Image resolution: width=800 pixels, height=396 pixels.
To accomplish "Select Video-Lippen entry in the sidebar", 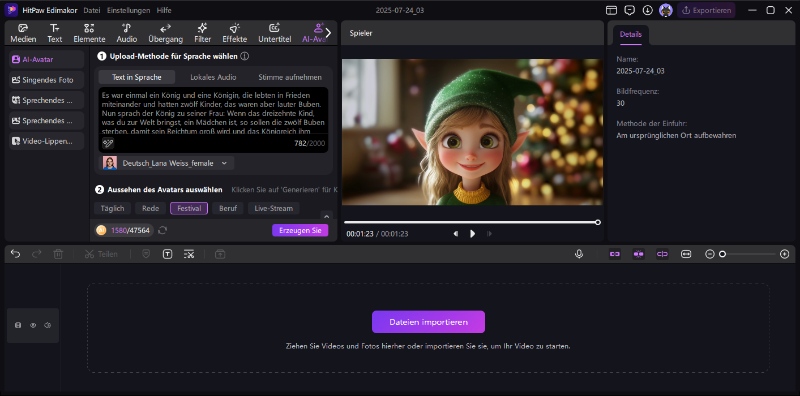I will 46,141.
